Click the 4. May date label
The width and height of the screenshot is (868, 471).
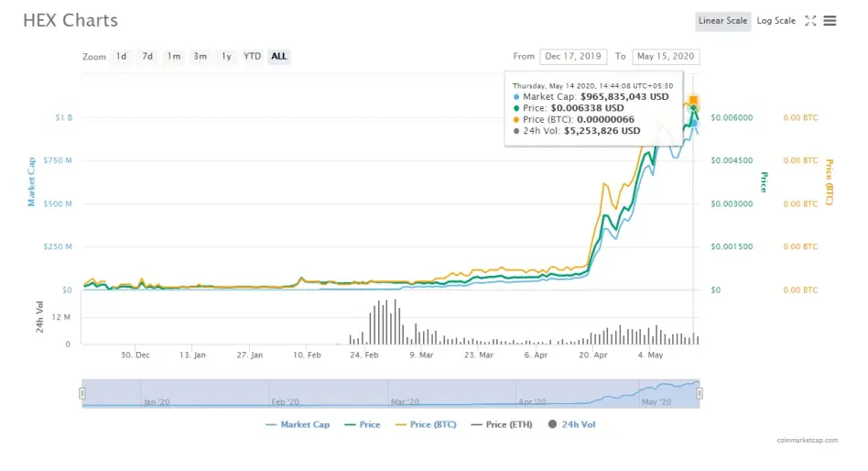pos(650,356)
